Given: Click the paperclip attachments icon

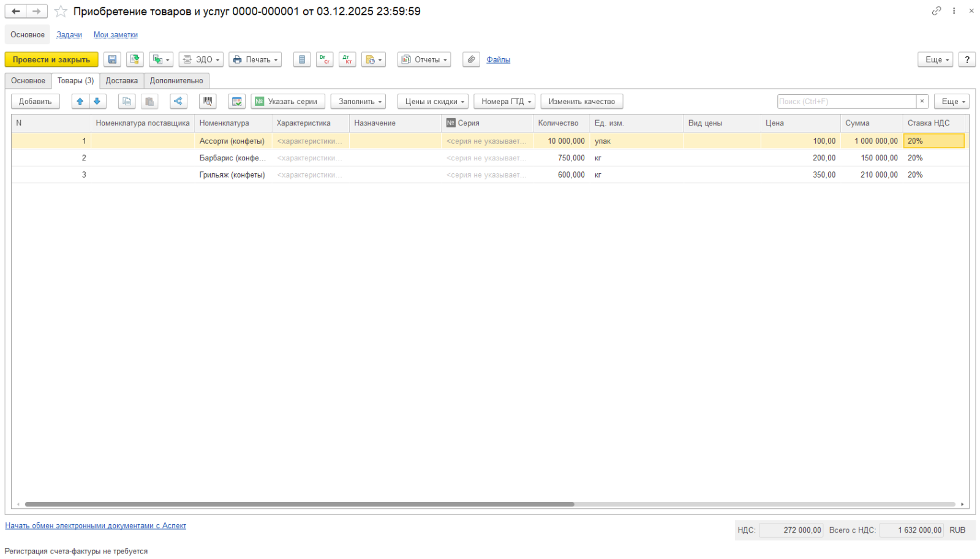Looking at the screenshot, I should tap(471, 59).
